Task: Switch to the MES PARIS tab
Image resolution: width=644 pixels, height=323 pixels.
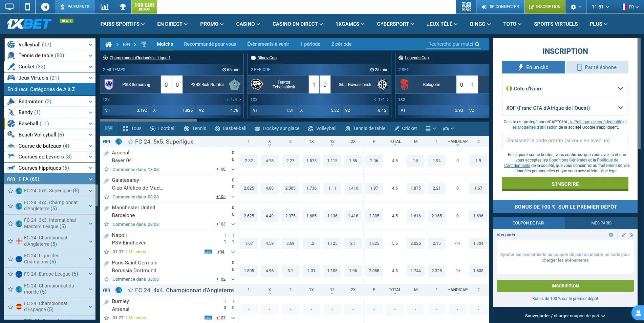Action: pos(601,223)
